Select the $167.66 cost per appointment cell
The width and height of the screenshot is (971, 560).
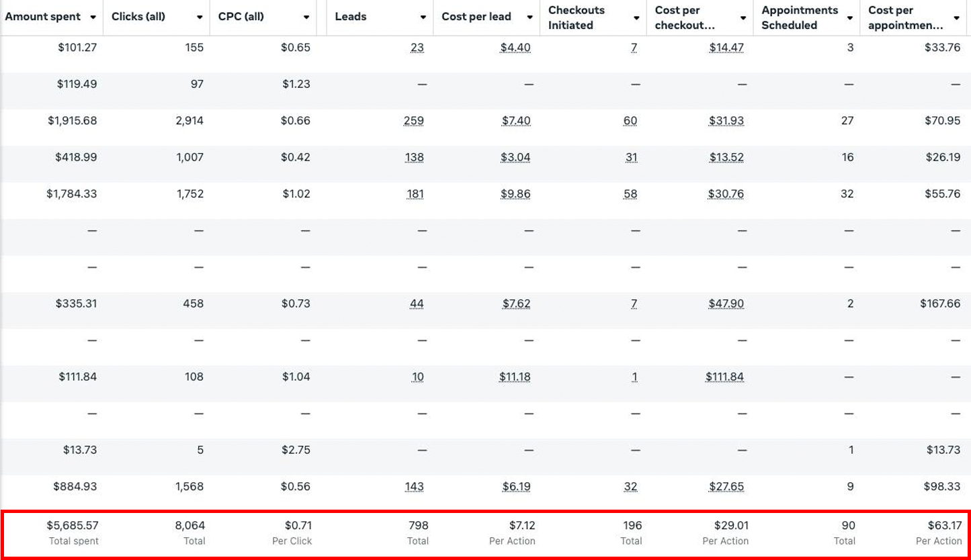[x=940, y=304]
